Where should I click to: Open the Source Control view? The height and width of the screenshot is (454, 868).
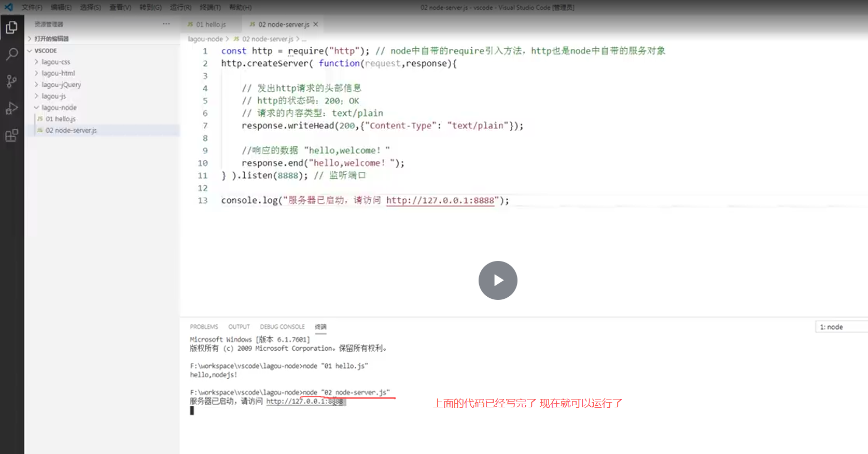coord(11,81)
